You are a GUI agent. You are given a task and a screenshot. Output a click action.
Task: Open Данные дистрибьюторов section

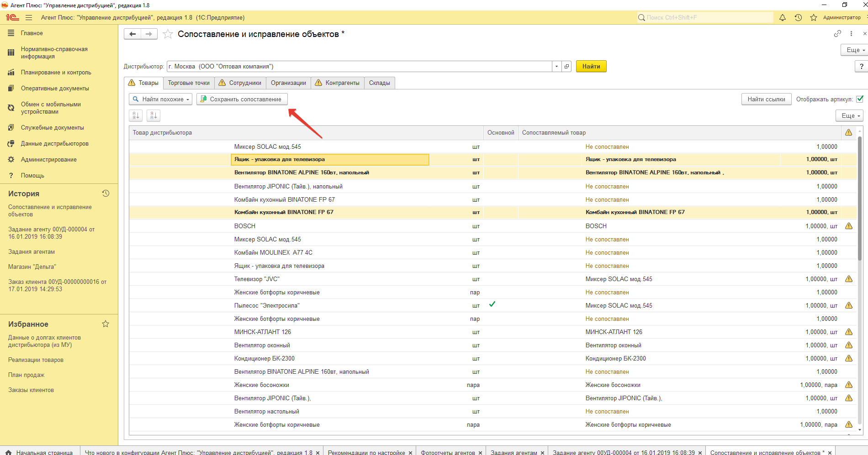click(x=55, y=144)
